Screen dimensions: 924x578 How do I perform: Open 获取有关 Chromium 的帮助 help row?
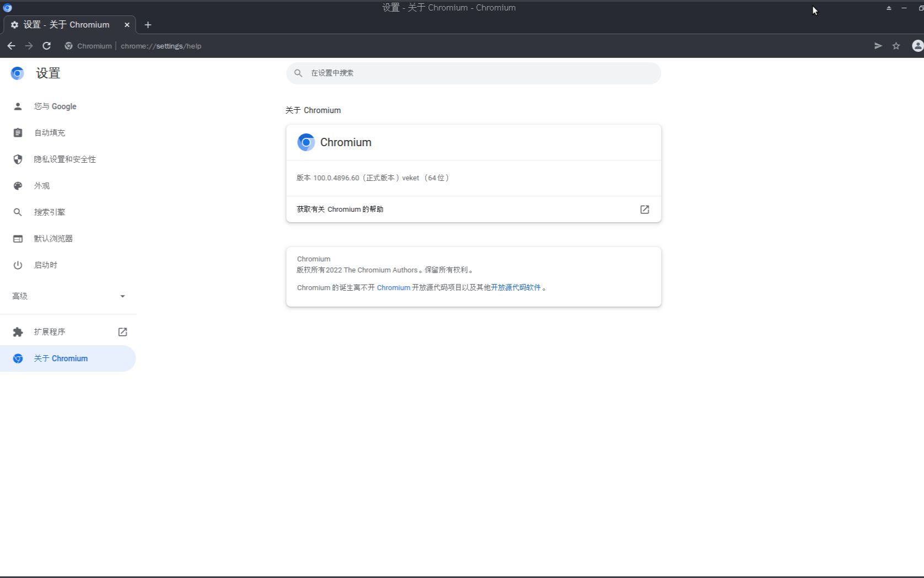click(474, 210)
